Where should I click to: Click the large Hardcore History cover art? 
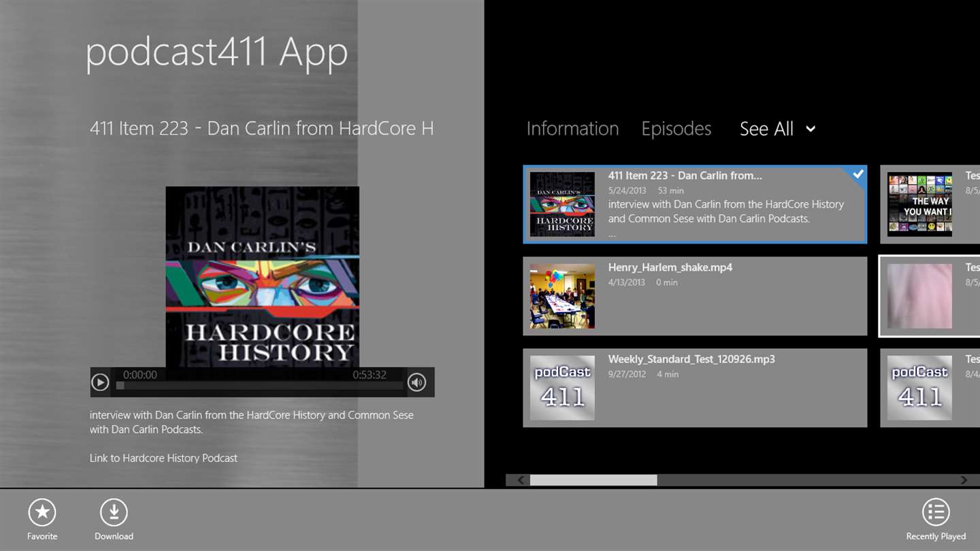click(x=263, y=277)
